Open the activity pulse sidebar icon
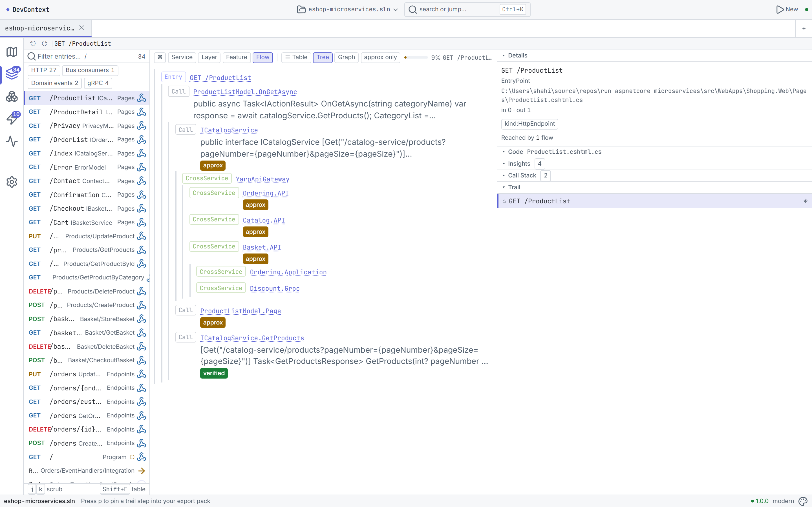 click(12, 141)
